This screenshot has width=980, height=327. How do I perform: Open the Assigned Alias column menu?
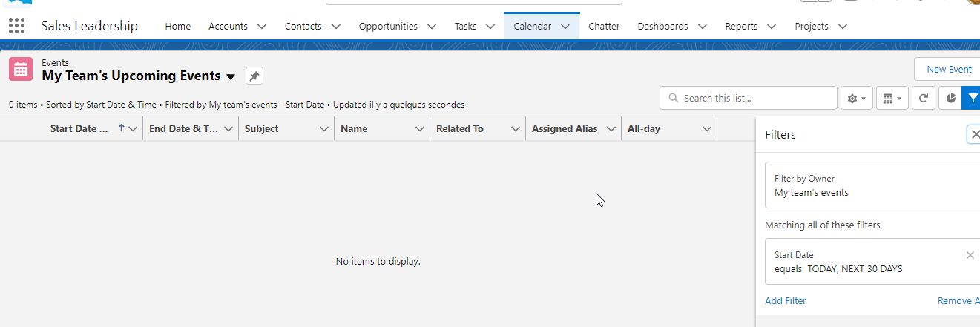pyautogui.click(x=611, y=129)
